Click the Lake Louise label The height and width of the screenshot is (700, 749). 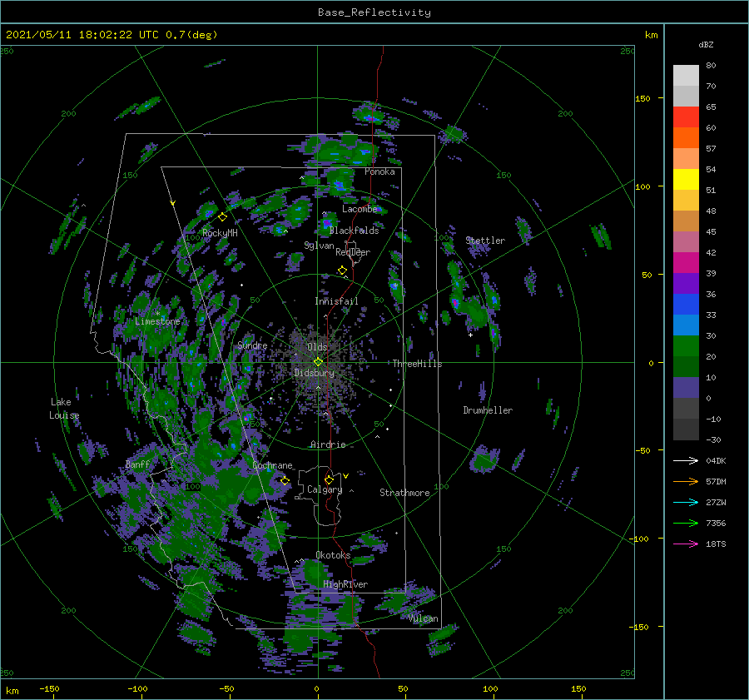coord(64,409)
